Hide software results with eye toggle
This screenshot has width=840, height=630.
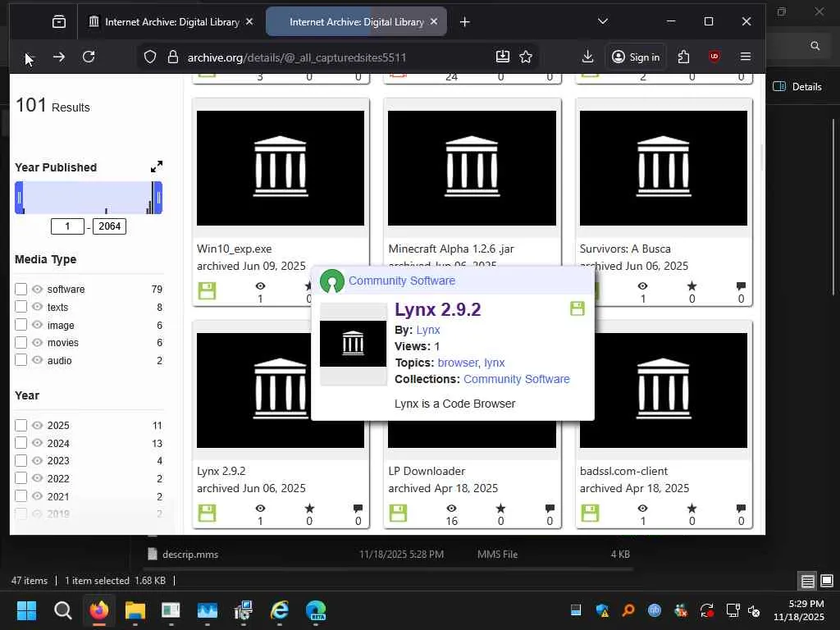pos(37,290)
